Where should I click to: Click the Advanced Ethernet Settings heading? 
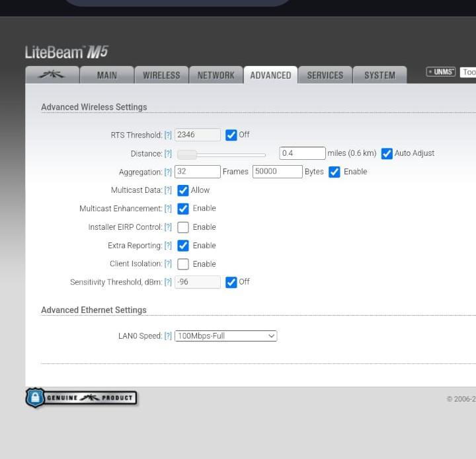pyautogui.click(x=94, y=310)
